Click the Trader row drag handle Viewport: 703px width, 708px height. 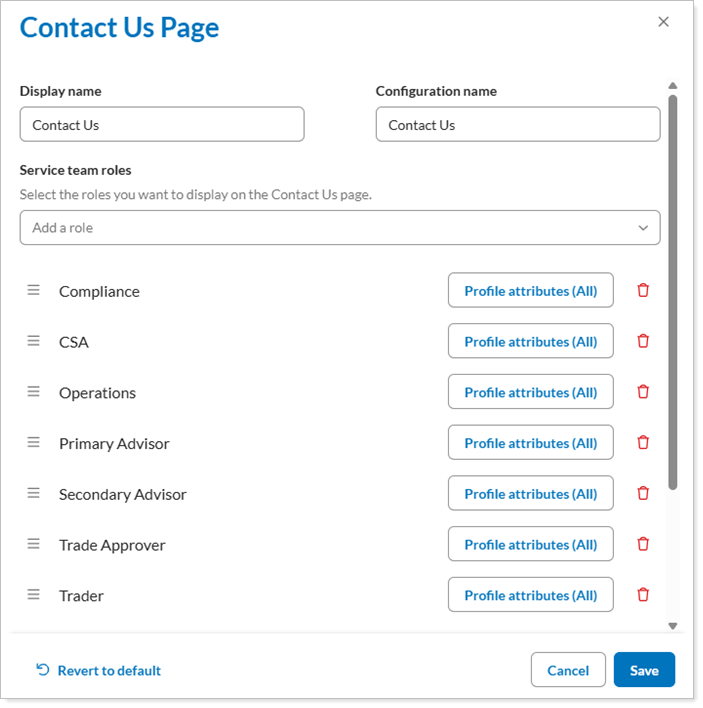click(33, 595)
